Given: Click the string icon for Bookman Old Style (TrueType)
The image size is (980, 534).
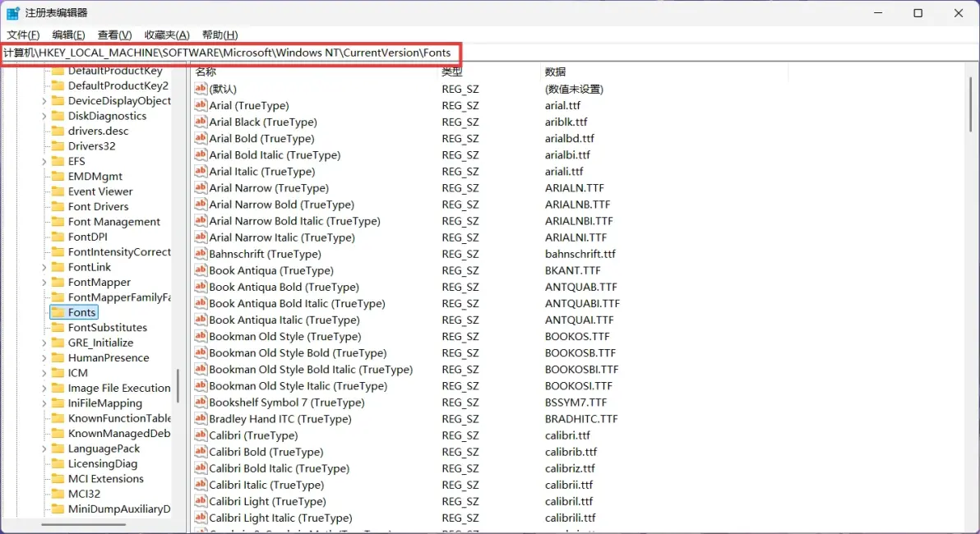Looking at the screenshot, I should 201,336.
